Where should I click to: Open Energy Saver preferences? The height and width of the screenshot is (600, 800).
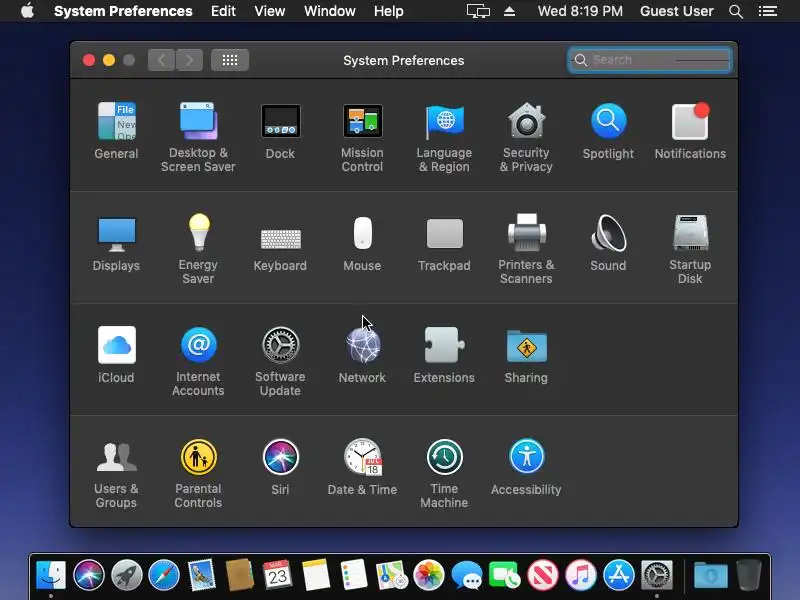pos(198,249)
